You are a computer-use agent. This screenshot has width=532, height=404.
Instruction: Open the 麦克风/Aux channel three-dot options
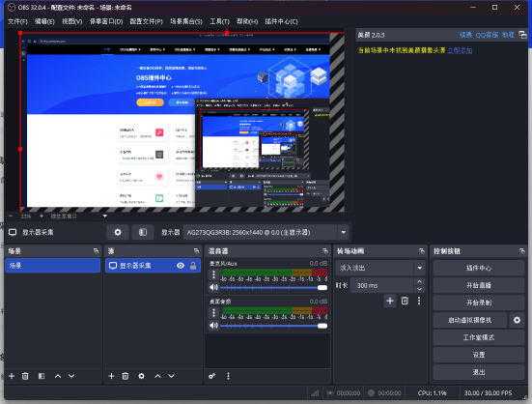click(213, 274)
